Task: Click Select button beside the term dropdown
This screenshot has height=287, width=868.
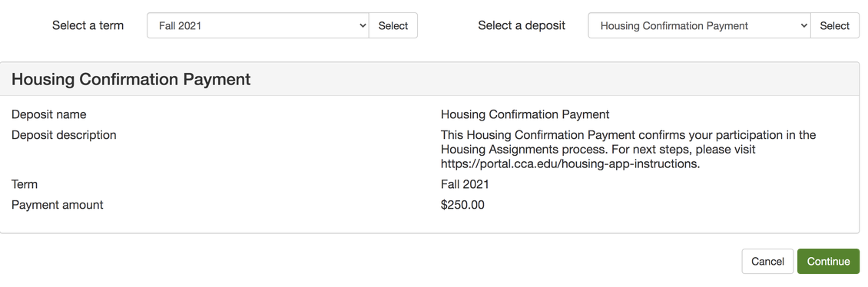Action: [x=393, y=25]
